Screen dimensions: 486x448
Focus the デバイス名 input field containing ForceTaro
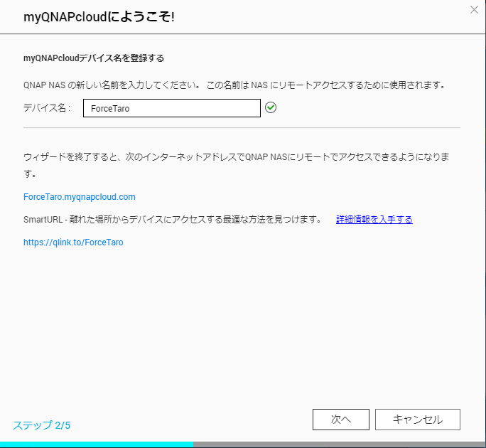[171, 108]
